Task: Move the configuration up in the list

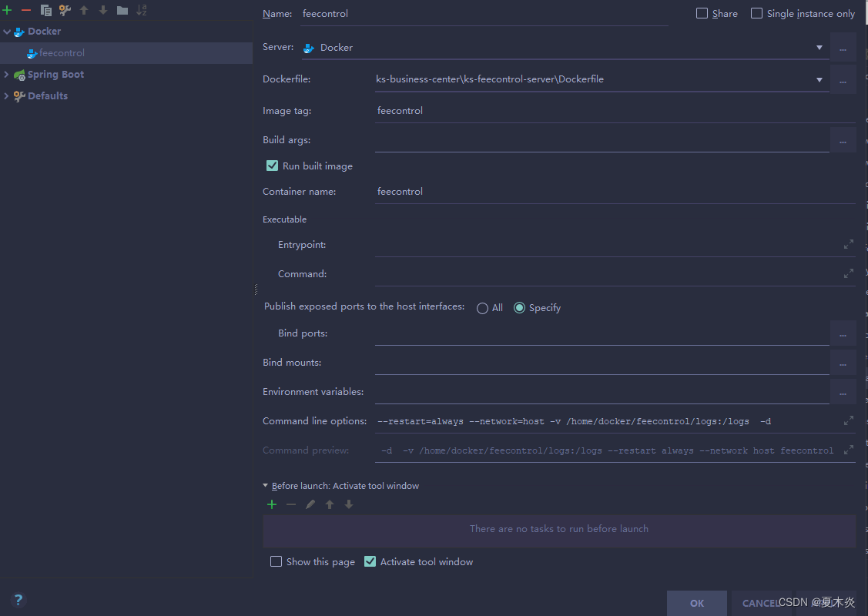Action: click(x=84, y=10)
